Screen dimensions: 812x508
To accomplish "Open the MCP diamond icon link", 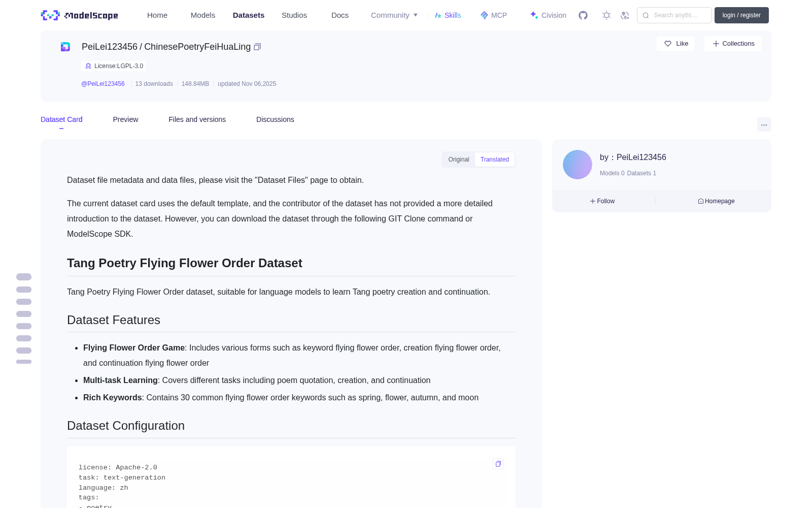I will pos(484,15).
